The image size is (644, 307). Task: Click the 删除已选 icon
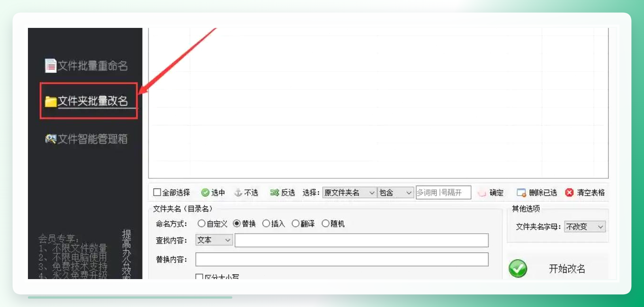521,193
